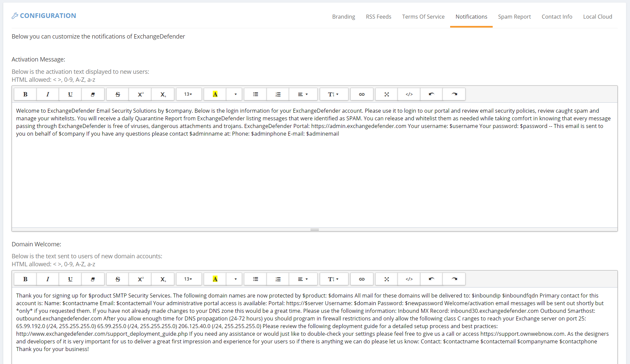Click eraser clear-format icon in Activation Message editor
This screenshot has height=364, width=630.
pos(93,94)
